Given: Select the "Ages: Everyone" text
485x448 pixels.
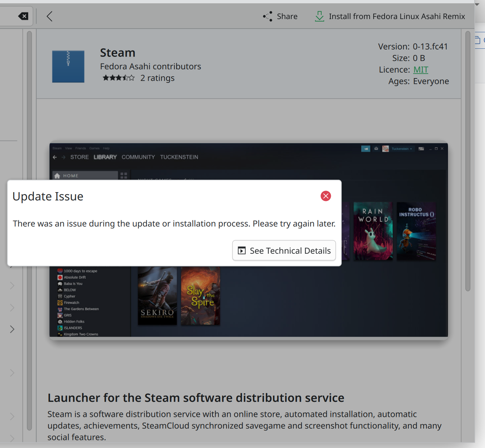Looking at the screenshot, I should click(x=419, y=81).
